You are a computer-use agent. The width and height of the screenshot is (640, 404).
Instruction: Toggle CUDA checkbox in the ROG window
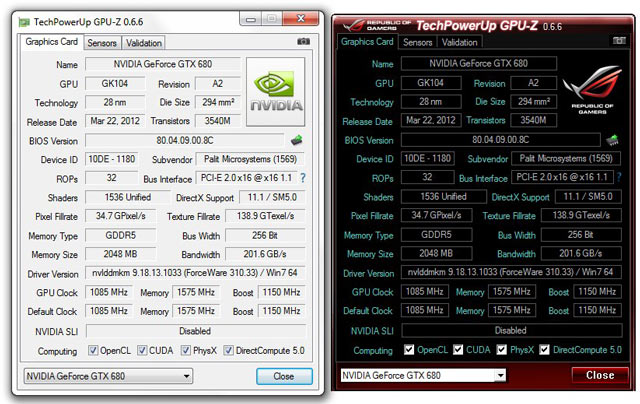(458, 349)
